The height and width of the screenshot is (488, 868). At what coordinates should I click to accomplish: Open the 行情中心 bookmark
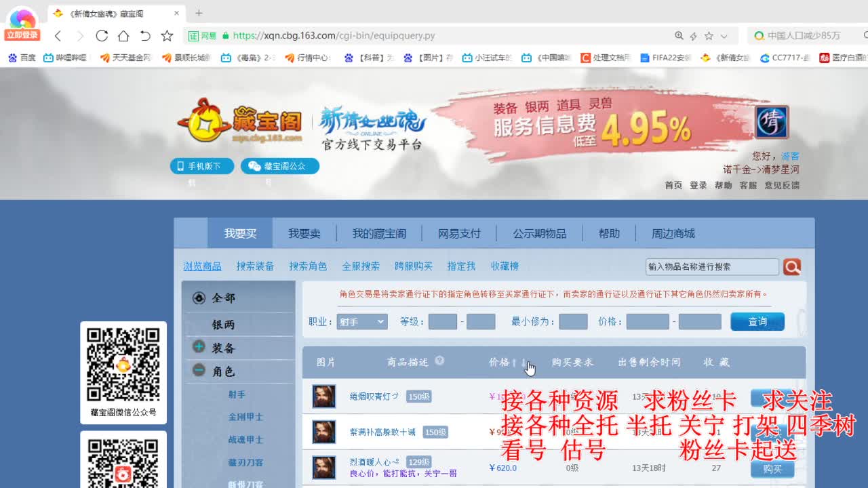pyautogui.click(x=308, y=58)
